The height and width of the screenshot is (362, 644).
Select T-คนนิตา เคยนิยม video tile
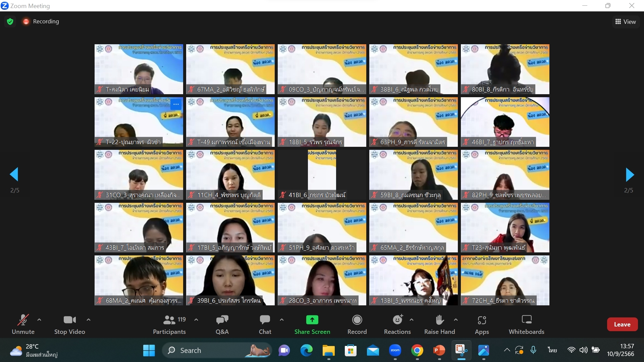(x=139, y=69)
